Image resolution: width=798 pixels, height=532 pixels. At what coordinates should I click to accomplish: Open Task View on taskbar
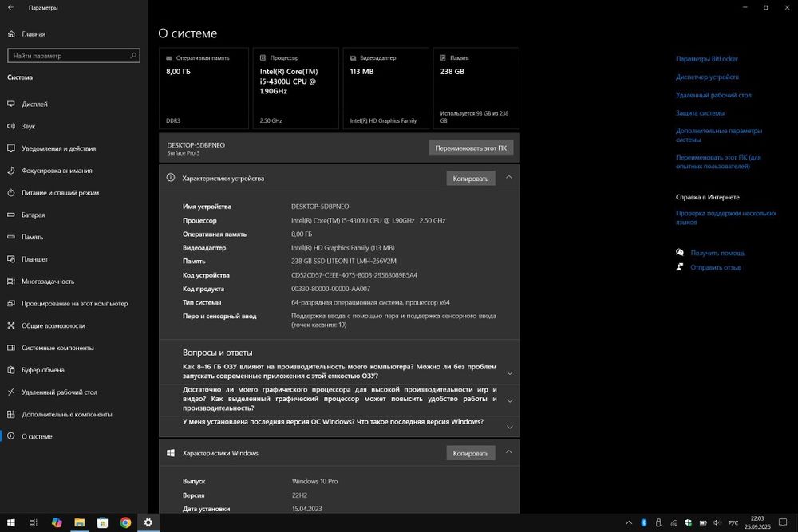[33, 523]
